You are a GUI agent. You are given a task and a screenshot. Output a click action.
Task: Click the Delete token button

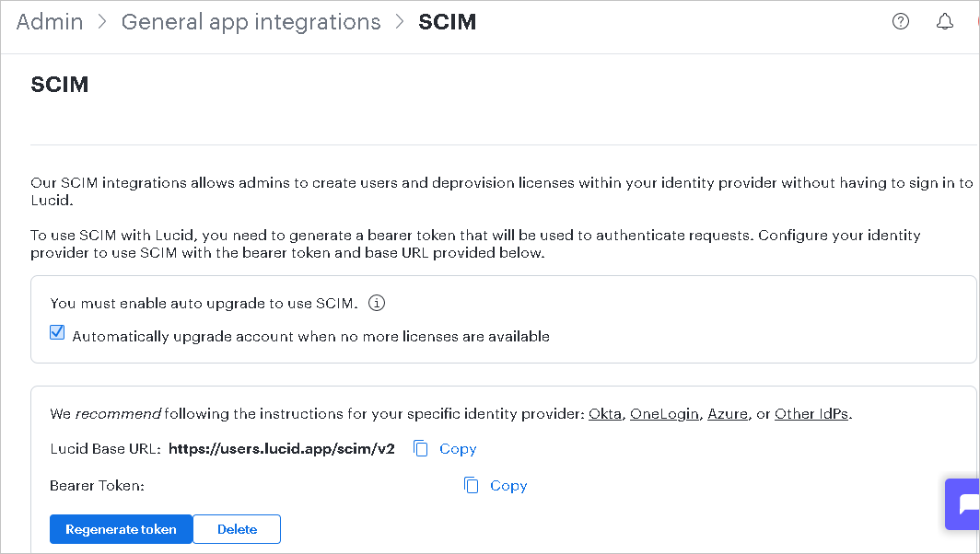[237, 529]
